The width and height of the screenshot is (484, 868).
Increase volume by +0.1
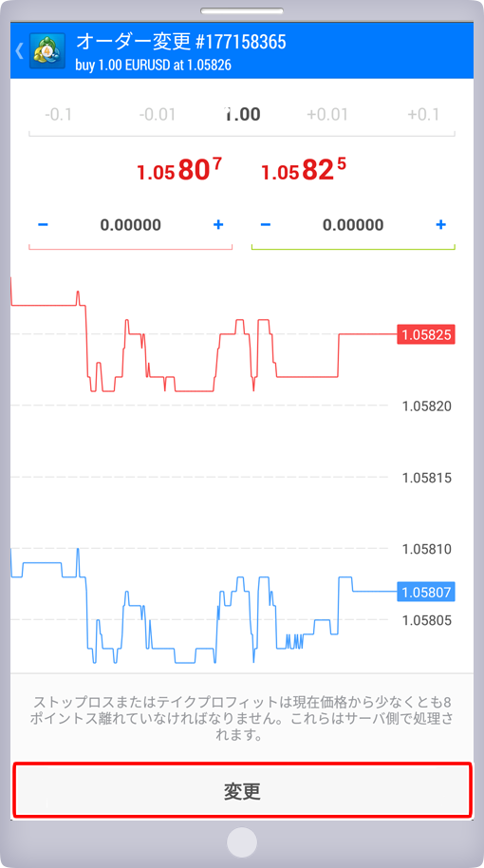(x=423, y=115)
